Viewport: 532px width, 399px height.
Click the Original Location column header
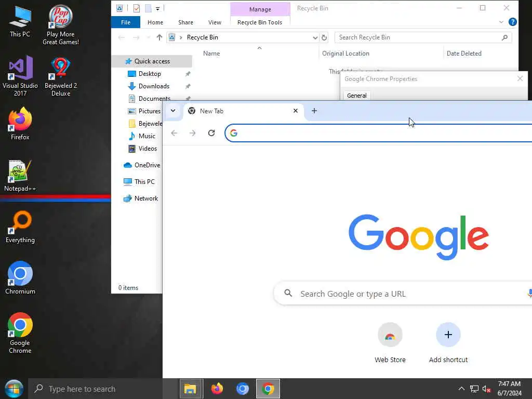point(345,54)
